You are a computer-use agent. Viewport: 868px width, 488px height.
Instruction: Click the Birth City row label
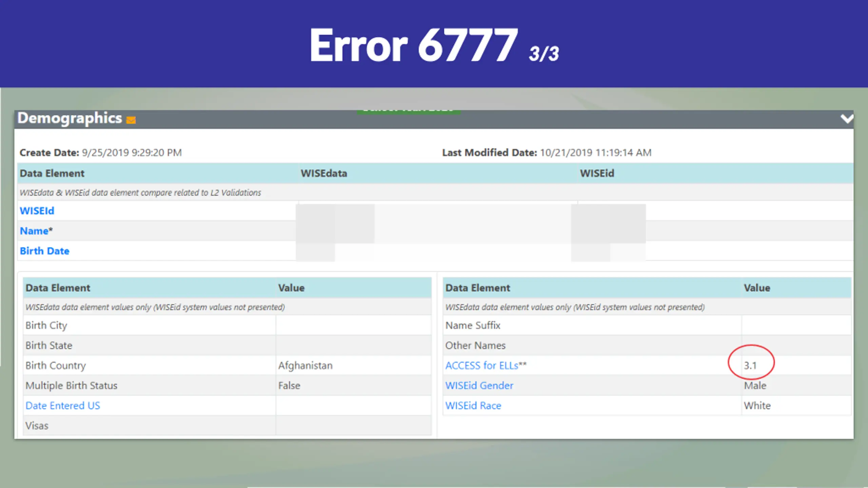click(x=46, y=325)
